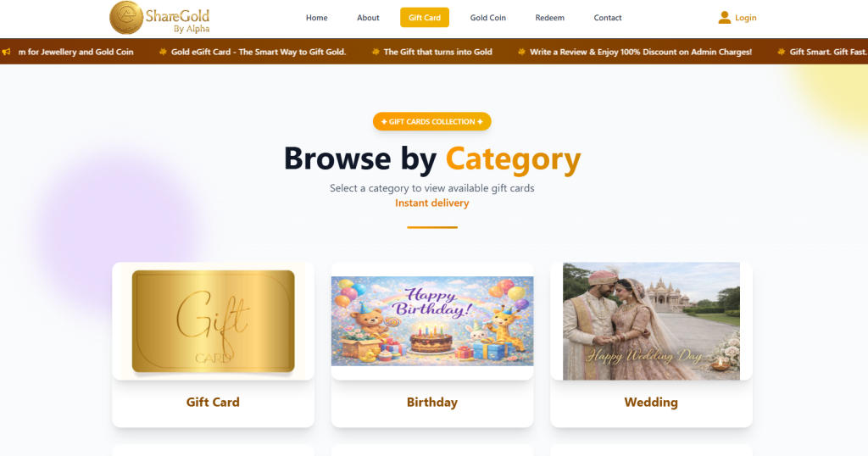The height and width of the screenshot is (456, 868).
Task: Click the star icon before The Gift that turns
Action: [376, 52]
